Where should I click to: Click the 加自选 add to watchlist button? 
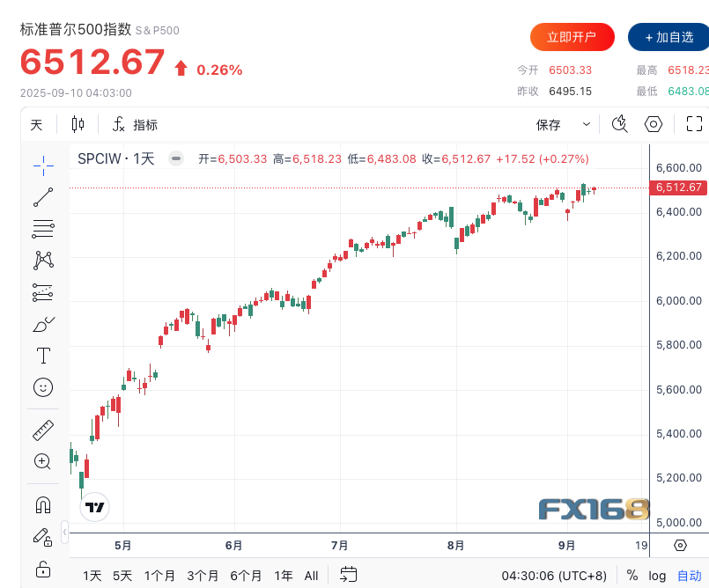[668, 37]
